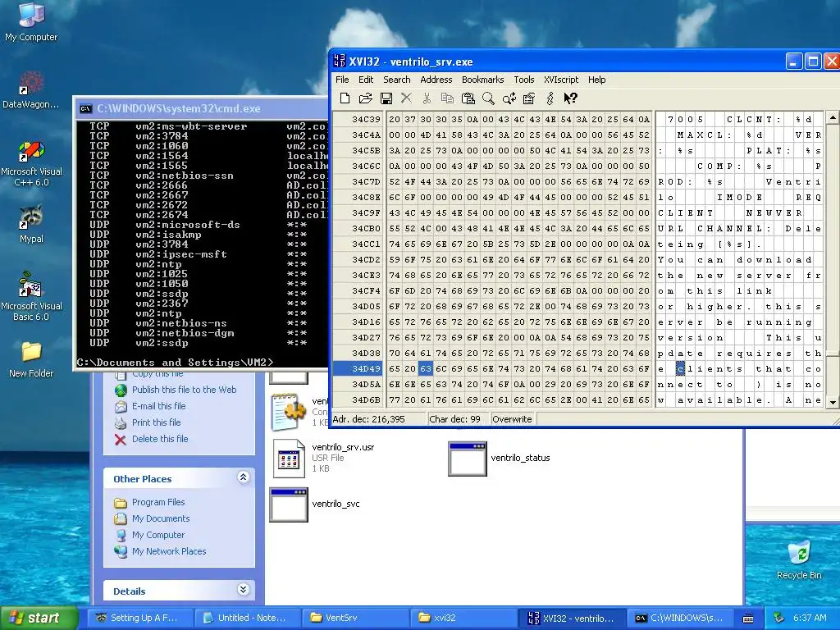The height and width of the screenshot is (630, 840).
Task: Select the DataWagon desktop shortcut
Action: (x=31, y=89)
